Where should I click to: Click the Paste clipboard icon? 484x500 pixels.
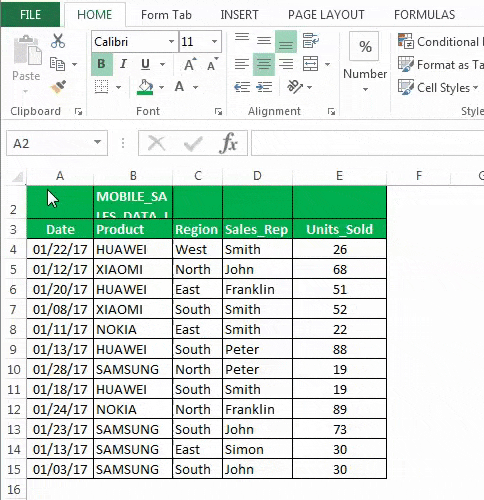(27, 50)
